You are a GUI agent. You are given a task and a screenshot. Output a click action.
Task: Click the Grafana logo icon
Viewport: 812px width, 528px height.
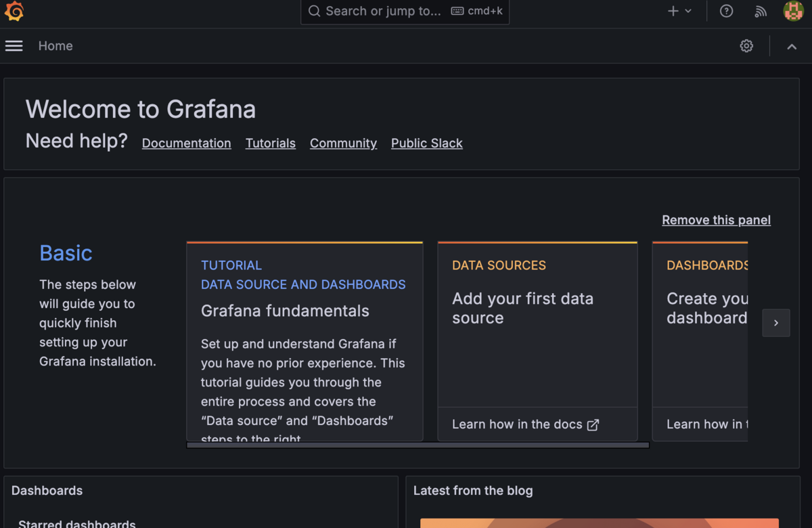coord(14,11)
